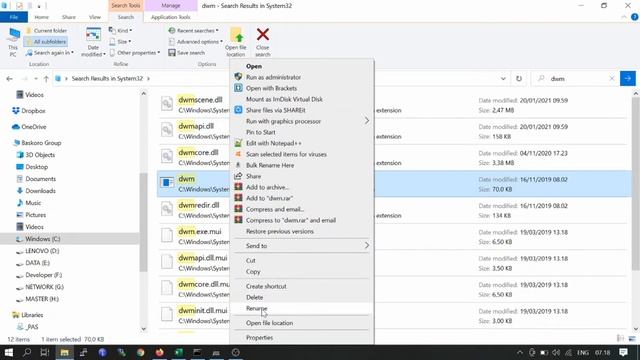
Task: Clear the dwm search text
Action: (x=611, y=79)
